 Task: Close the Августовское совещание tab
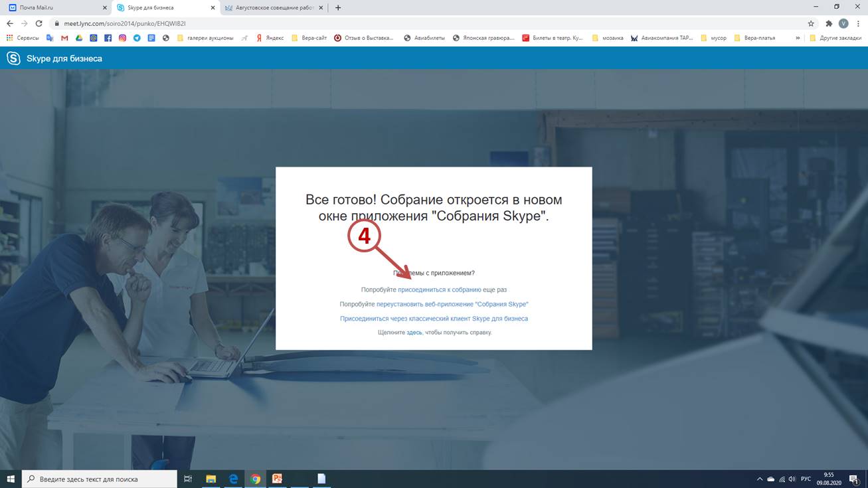321,8
